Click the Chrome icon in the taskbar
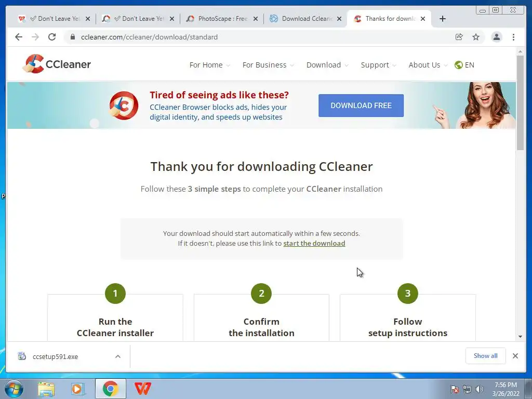This screenshot has width=532, height=399. (x=110, y=389)
